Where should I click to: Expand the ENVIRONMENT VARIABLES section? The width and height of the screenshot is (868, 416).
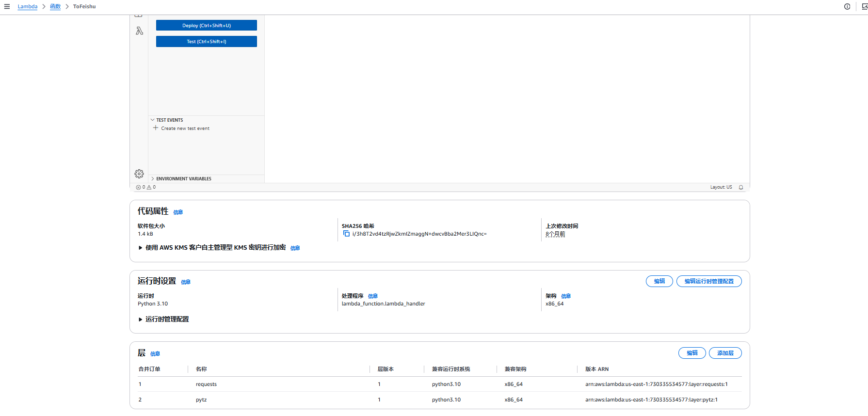coord(181,178)
